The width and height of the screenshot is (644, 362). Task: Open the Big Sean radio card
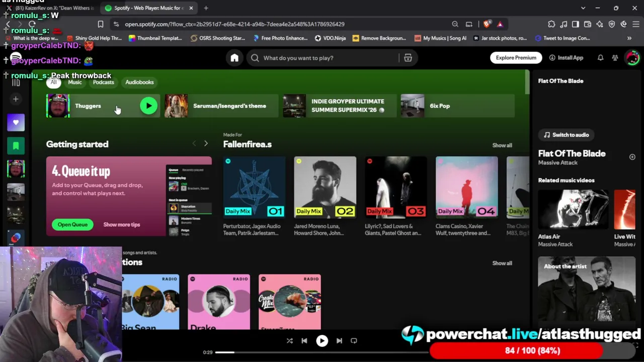pos(150,302)
